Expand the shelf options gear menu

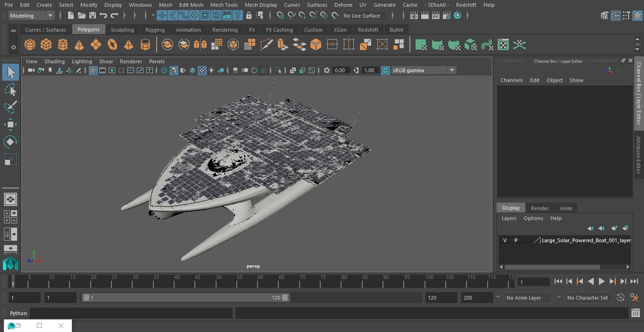point(13,47)
